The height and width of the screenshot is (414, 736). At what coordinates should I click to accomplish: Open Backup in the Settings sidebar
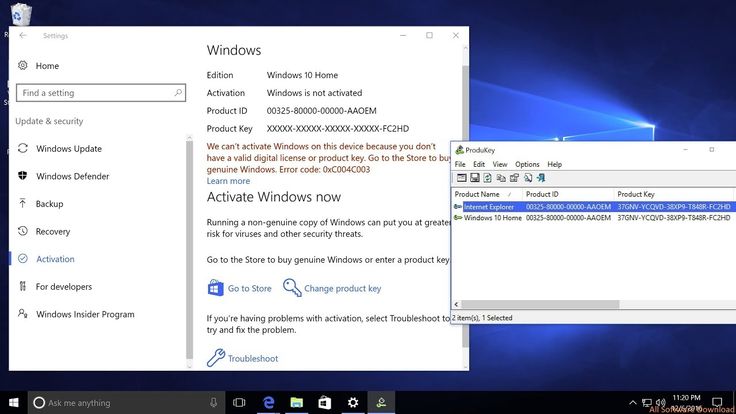[x=49, y=204]
